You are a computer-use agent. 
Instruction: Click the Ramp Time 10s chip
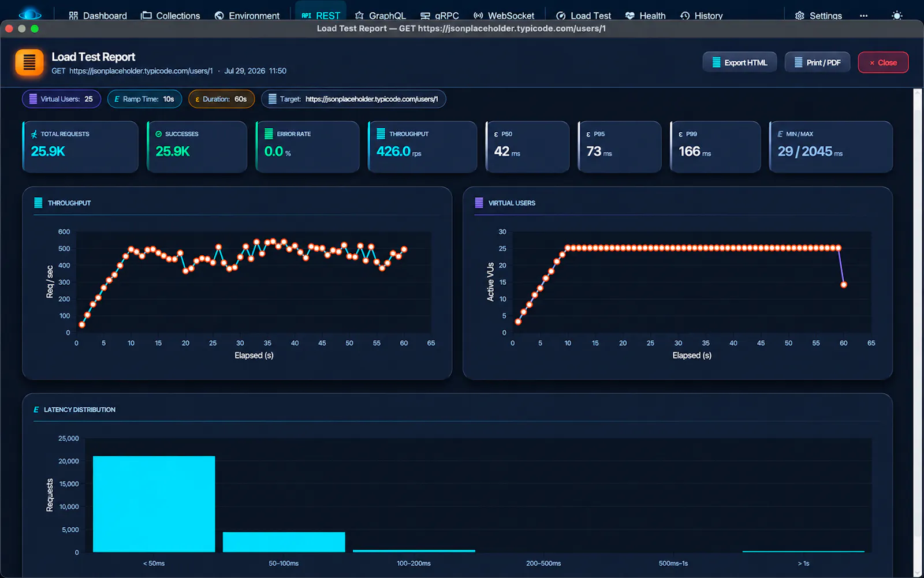(x=144, y=99)
